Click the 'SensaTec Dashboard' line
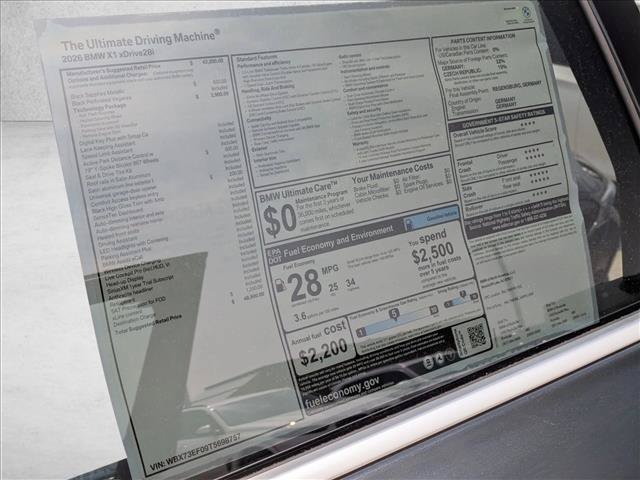Screen dimensions: 640x480 pos(118,215)
